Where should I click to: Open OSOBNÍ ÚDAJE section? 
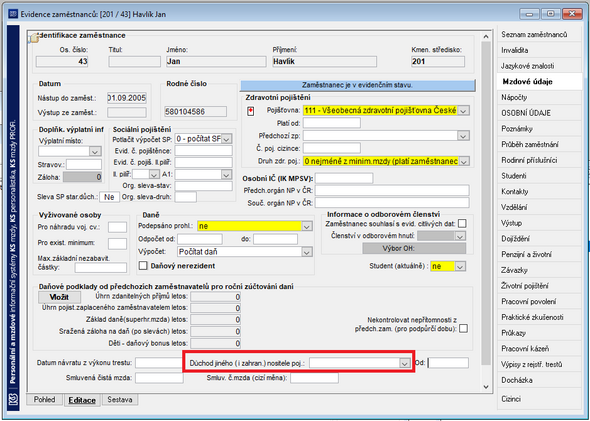tap(539, 113)
